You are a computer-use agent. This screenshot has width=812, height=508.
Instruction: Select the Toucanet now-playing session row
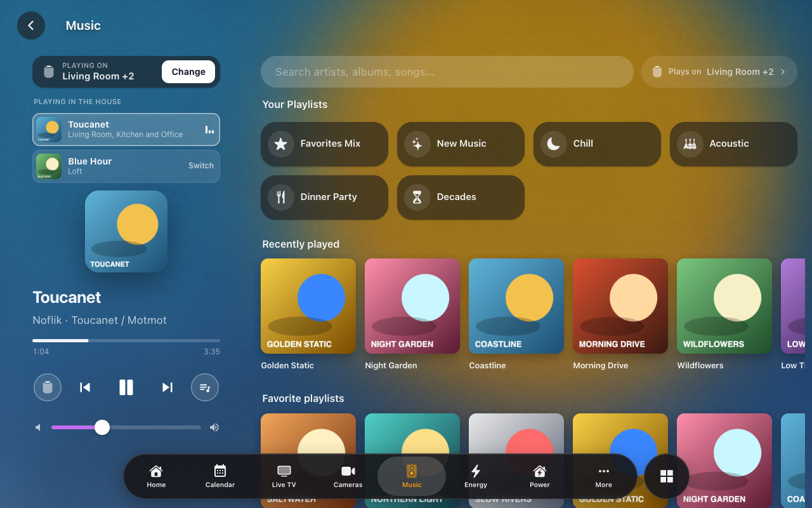126,130
